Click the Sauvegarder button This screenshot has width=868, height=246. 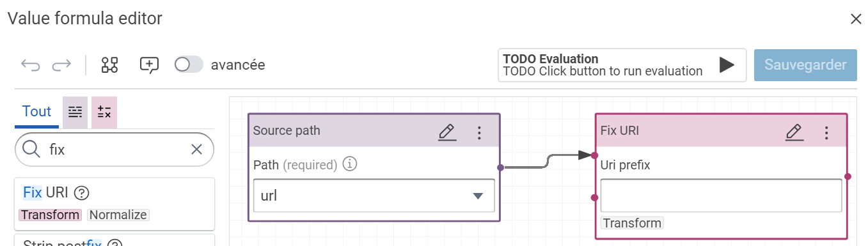click(x=805, y=65)
